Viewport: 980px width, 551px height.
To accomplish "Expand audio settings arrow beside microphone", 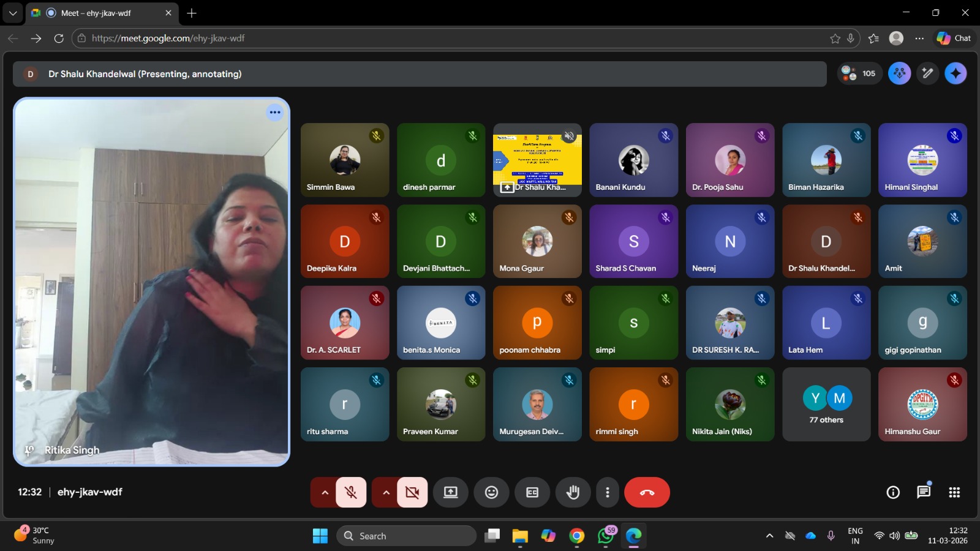I will [x=325, y=492].
